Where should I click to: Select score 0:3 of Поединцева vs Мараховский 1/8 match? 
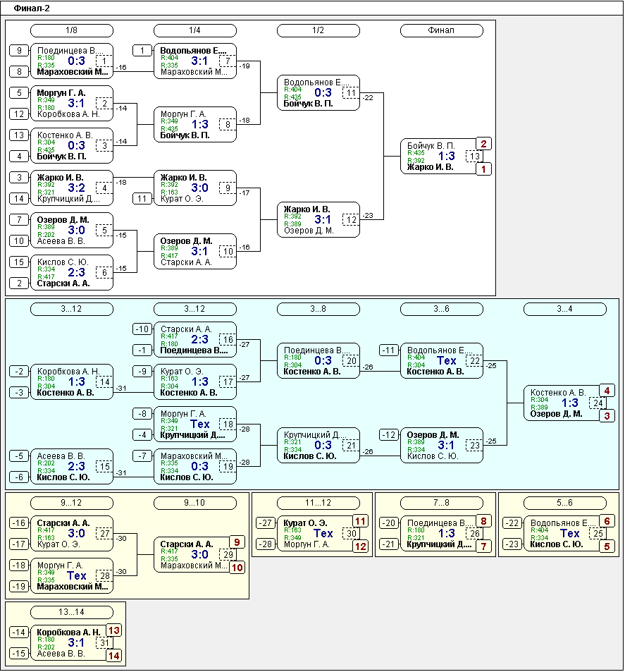(x=77, y=61)
